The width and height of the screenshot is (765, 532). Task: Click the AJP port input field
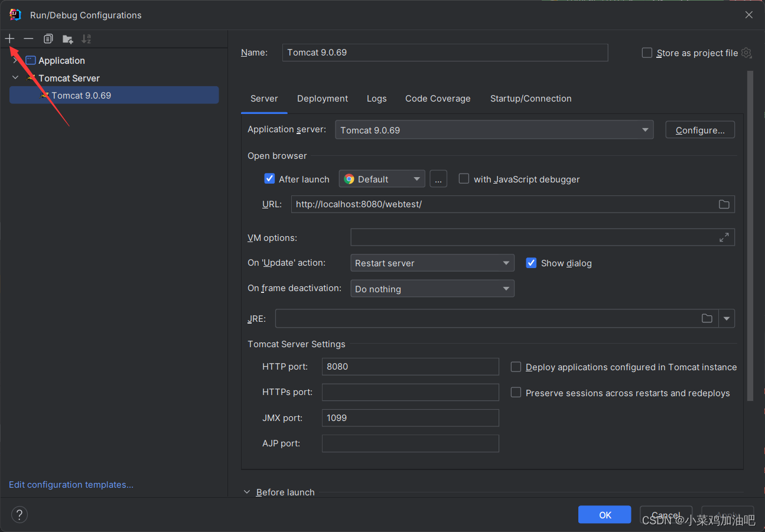click(410, 443)
